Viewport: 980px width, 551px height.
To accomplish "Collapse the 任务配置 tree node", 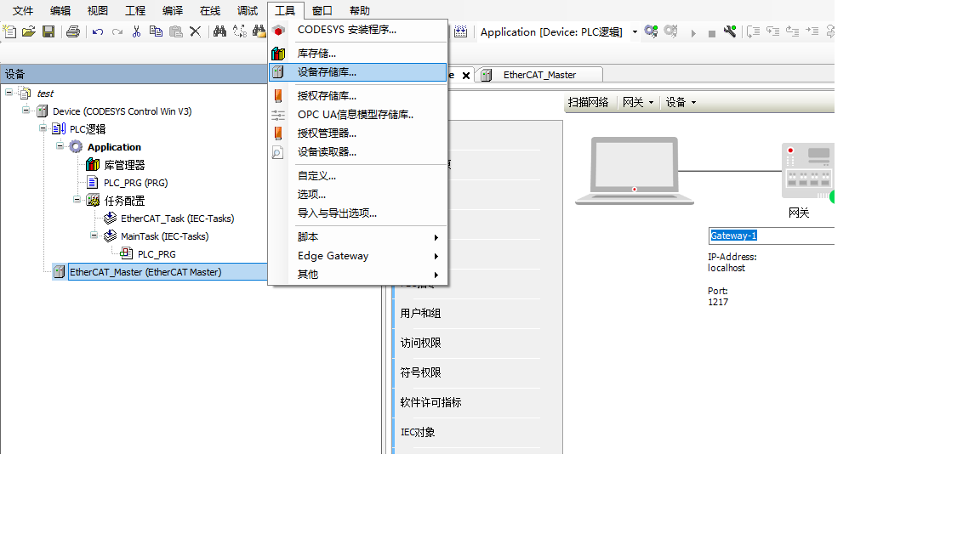I will click(x=77, y=200).
